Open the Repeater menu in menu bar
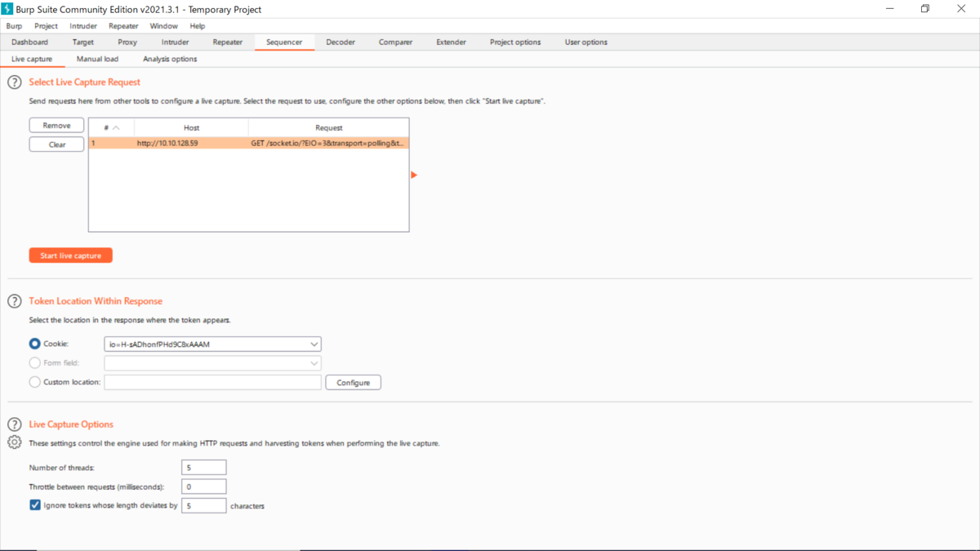The width and height of the screenshot is (980, 551). (123, 26)
